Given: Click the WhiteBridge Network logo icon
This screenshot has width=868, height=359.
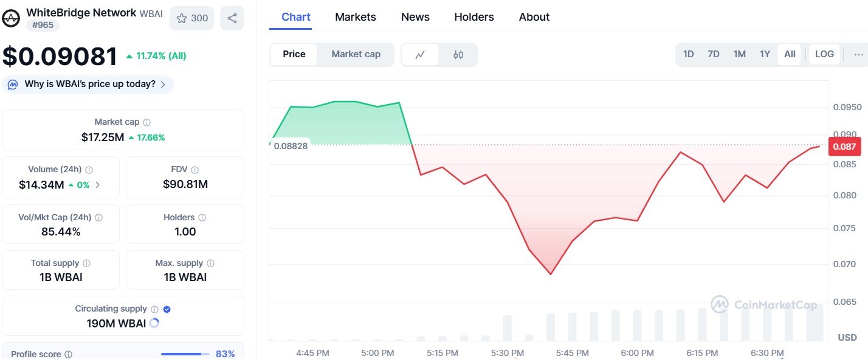Looking at the screenshot, I should coord(11,18).
